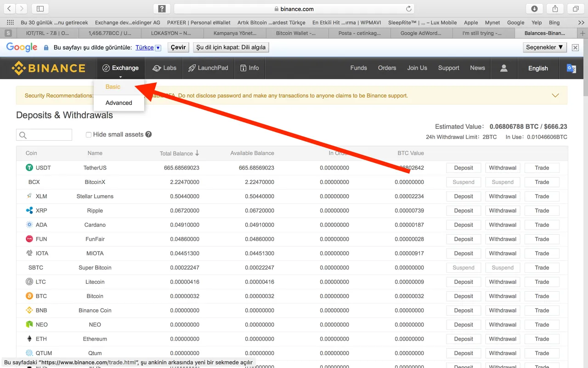
Task: Click the Coin column header
Action: pyautogui.click(x=31, y=153)
